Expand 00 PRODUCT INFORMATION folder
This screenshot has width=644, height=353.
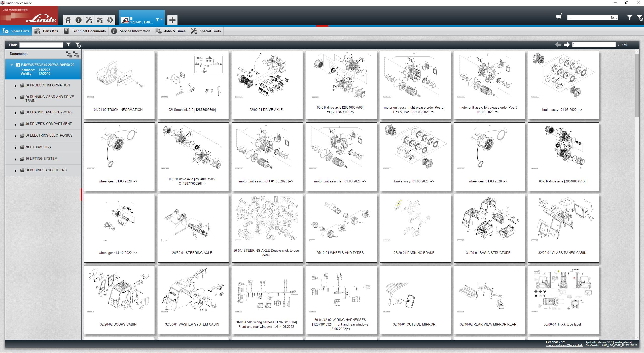15,86
